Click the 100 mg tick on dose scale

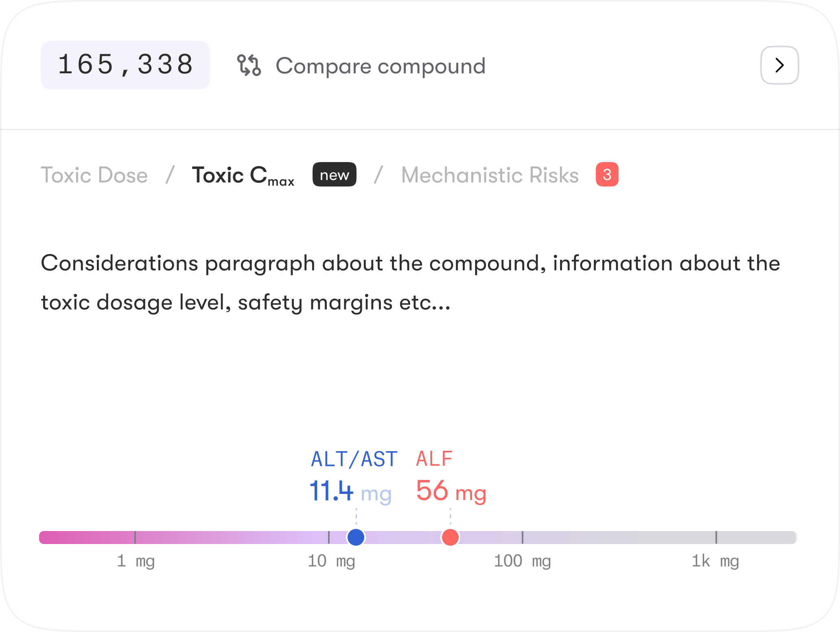pyautogui.click(x=523, y=538)
